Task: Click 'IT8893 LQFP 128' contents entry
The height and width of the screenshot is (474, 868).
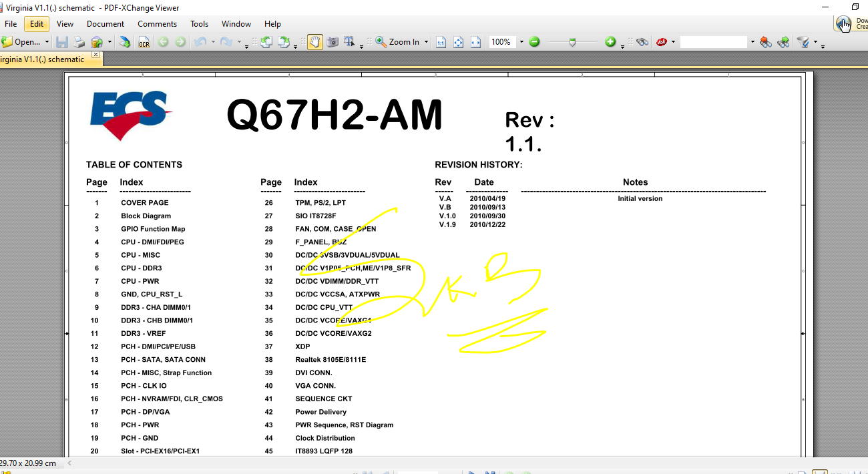Action: [x=324, y=451]
